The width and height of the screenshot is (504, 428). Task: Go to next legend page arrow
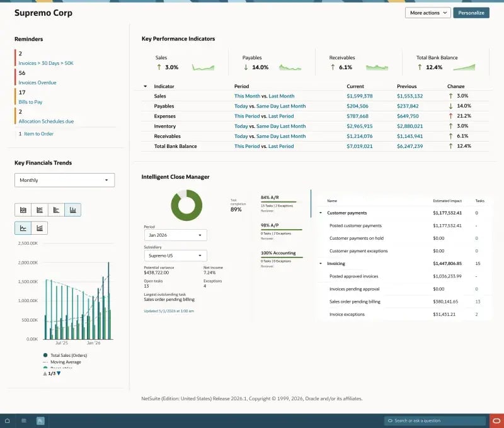pos(59,373)
